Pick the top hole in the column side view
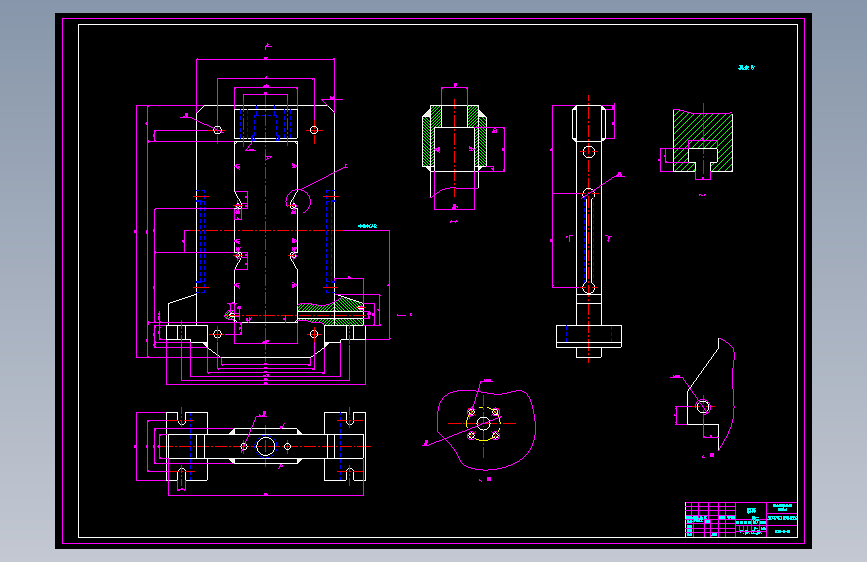This screenshot has height=562, width=867. click(589, 151)
